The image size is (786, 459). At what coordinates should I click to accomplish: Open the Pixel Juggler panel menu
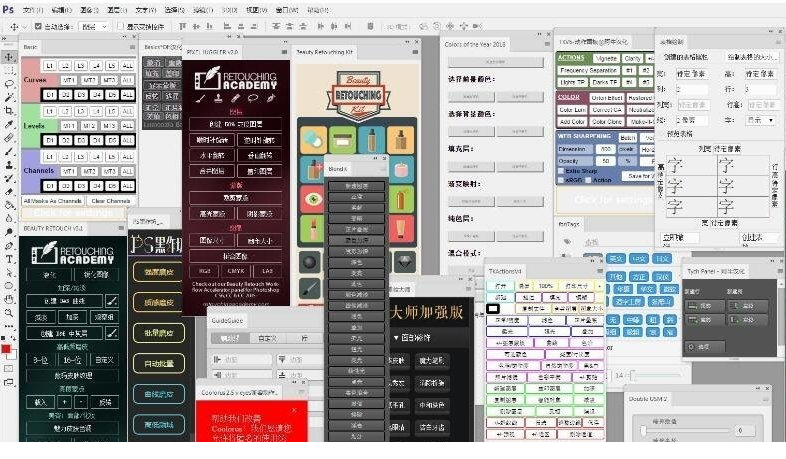284,52
